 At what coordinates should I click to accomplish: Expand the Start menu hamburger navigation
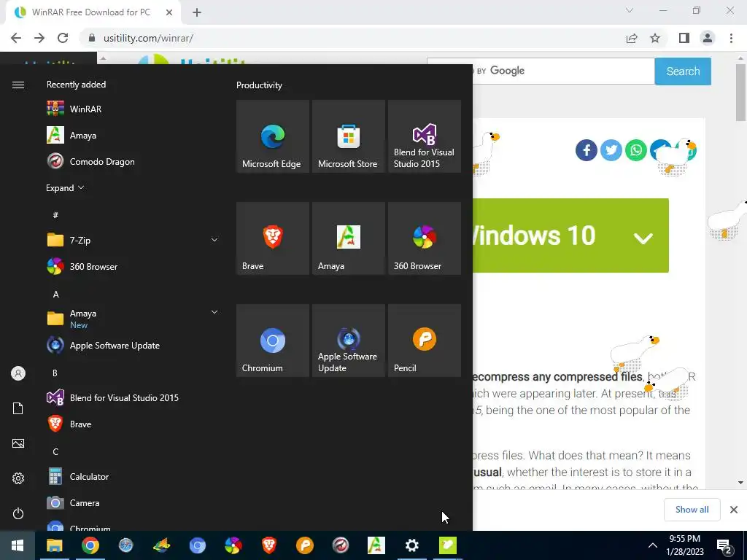18,85
